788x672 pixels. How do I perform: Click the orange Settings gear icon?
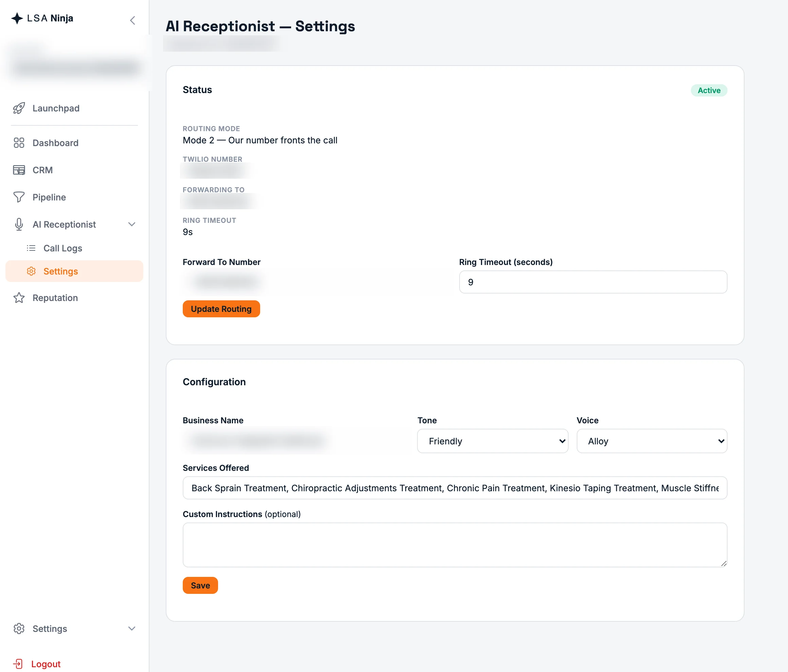(x=31, y=271)
